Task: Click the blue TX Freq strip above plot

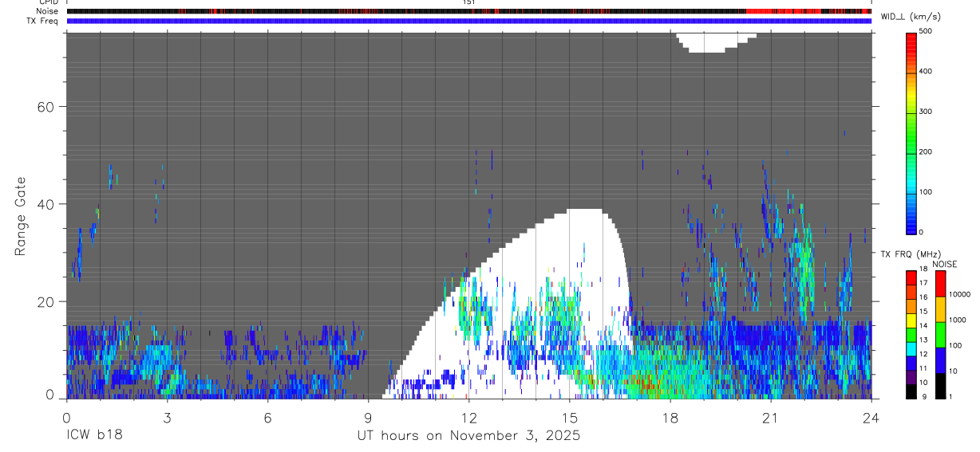Action: (469, 21)
